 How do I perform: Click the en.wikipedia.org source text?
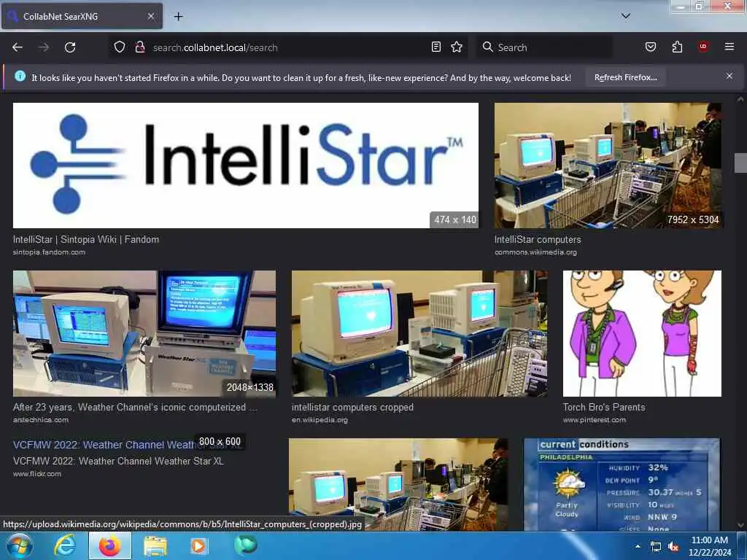pyautogui.click(x=320, y=420)
